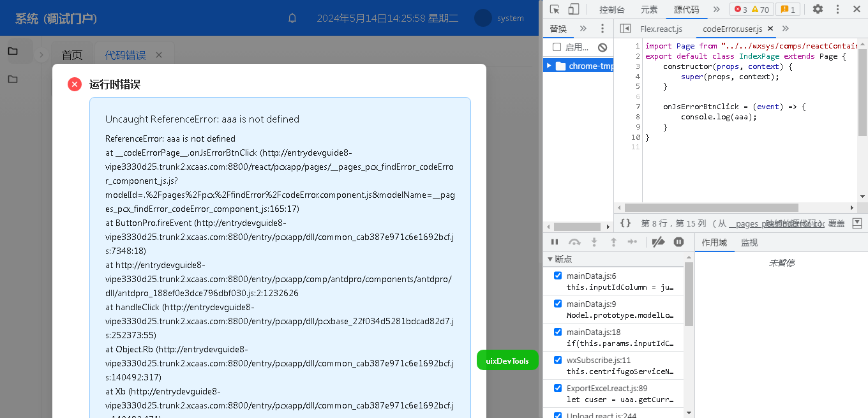Click the pretty-print curly braces icon

625,223
